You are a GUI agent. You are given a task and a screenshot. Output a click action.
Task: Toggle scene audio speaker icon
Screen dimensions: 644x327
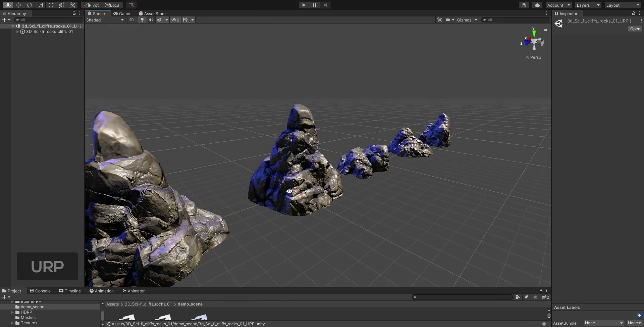click(151, 20)
